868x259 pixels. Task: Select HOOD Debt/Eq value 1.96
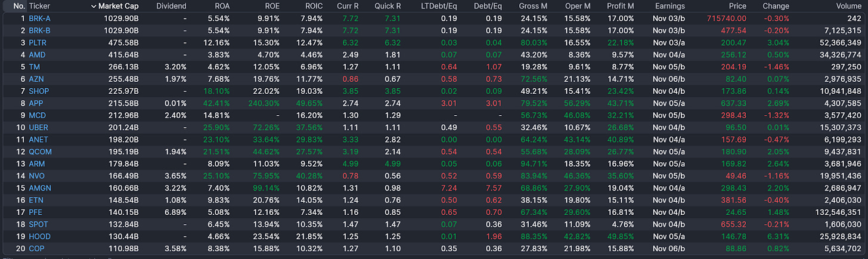point(494,236)
